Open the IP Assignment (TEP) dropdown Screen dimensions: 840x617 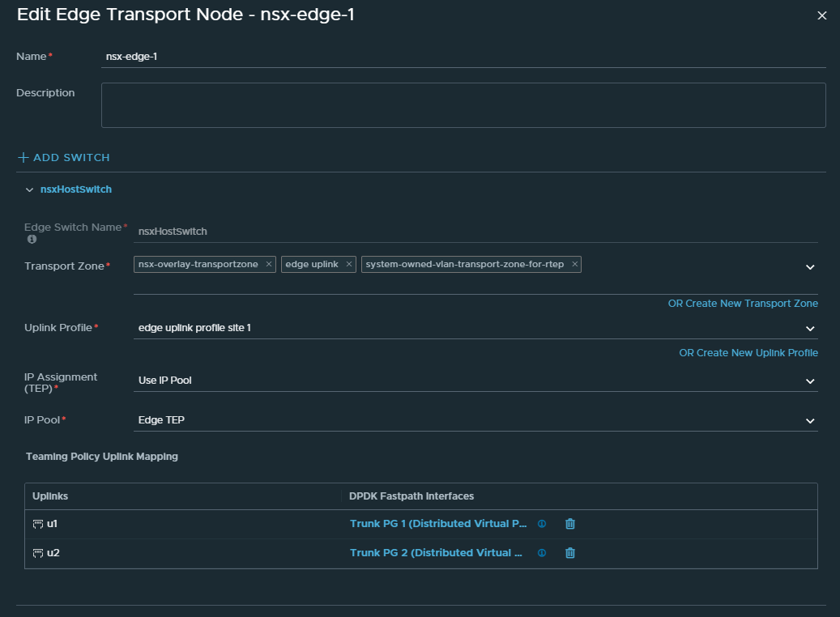click(809, 381)
